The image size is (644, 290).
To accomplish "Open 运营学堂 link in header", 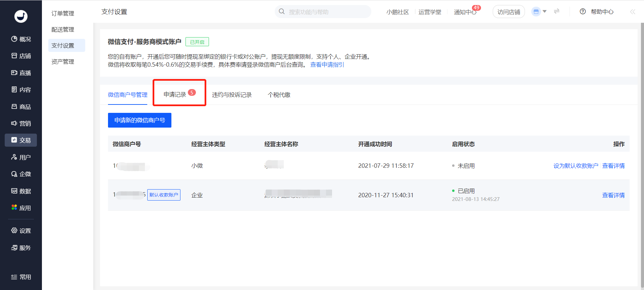I will click(x=430, y=12).
